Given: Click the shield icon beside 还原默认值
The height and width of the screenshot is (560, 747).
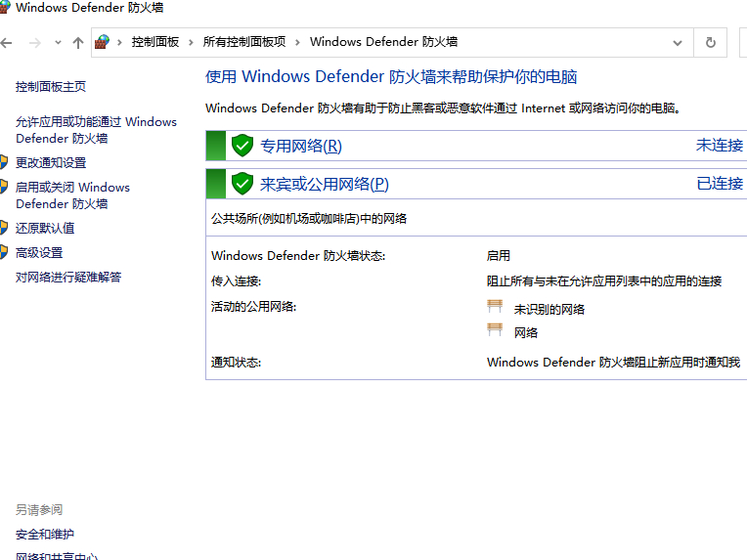Looking at the screenshot, I should pyautogui.click(x=4, y=227).
